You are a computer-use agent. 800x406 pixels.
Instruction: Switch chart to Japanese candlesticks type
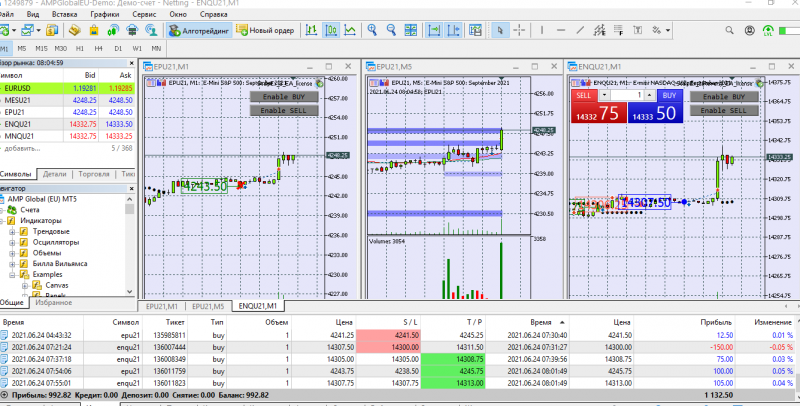(331, 31)
